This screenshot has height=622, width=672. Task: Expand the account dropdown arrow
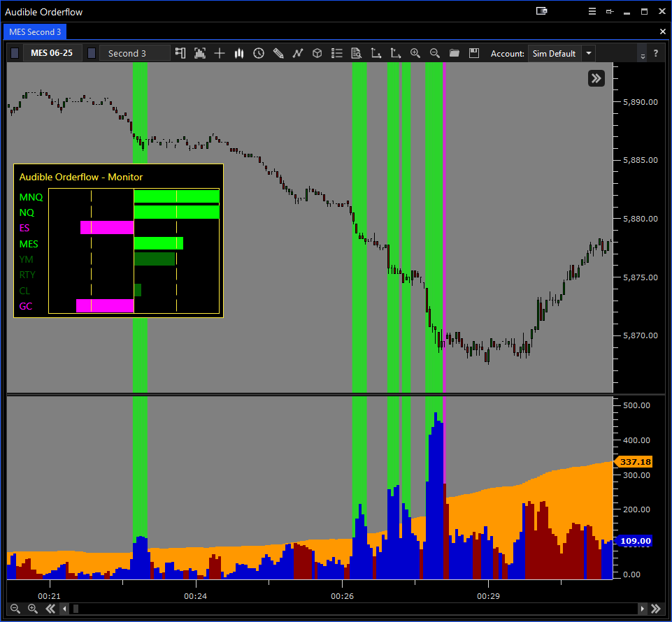pos(589,54)
